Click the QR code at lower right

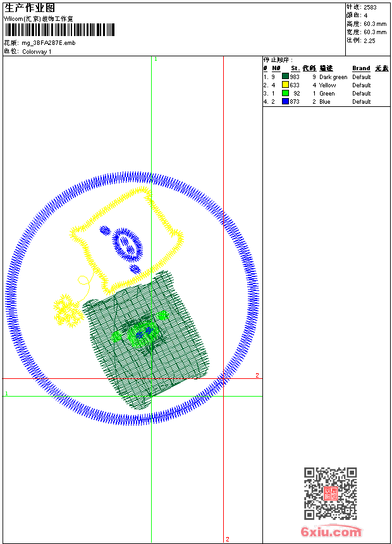coord(330,493)
